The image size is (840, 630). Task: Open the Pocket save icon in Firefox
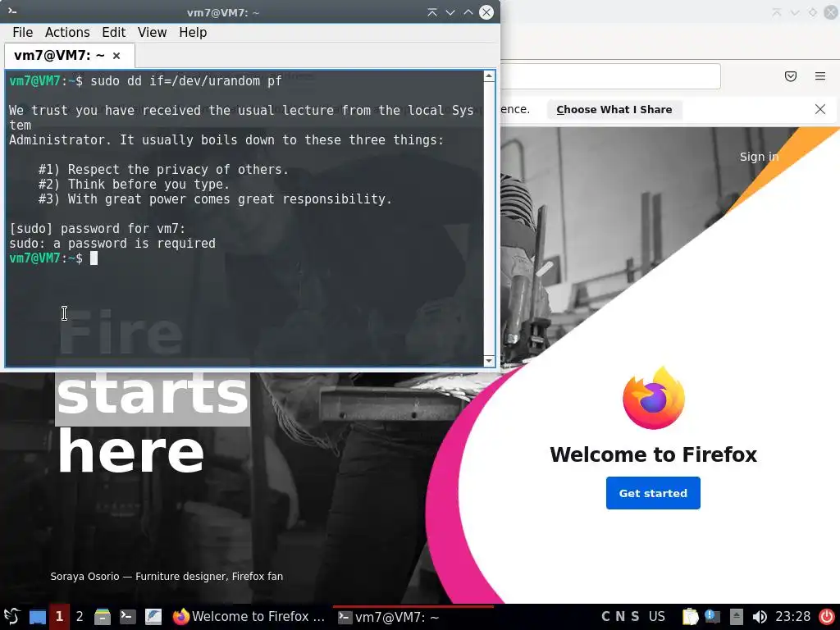pyautogui.click(x=791, y=76)
